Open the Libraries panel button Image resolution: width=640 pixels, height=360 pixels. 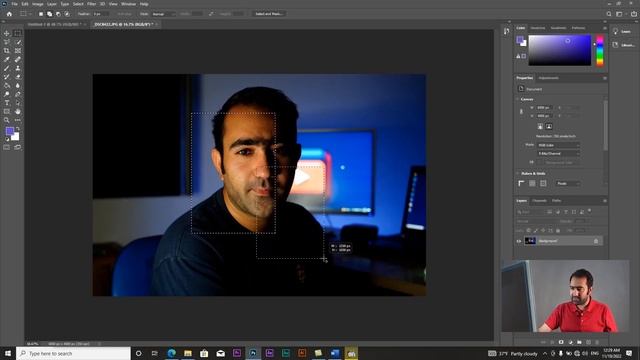pyautogui.click(x=623, y=45)
